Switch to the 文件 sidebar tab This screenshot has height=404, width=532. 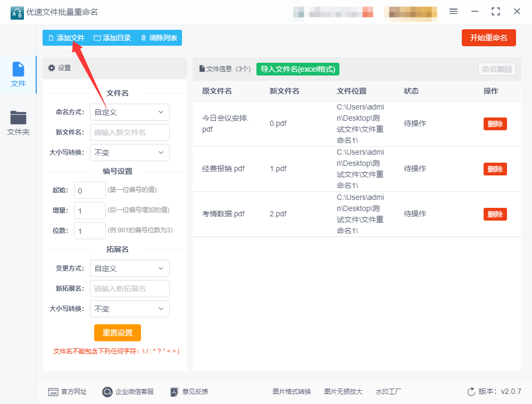pyautogui.click(x=18, y=74)
